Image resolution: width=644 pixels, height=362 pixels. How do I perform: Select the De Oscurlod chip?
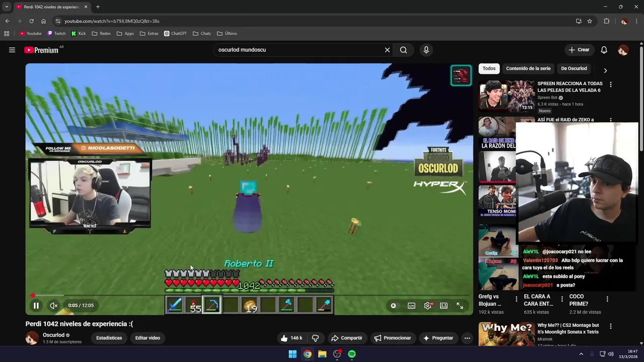coord(574,68)
